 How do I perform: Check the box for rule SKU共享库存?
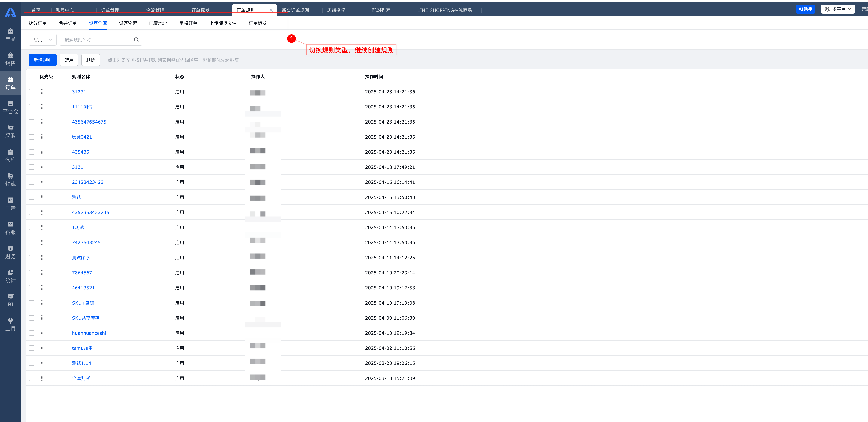tap(32, 318)
